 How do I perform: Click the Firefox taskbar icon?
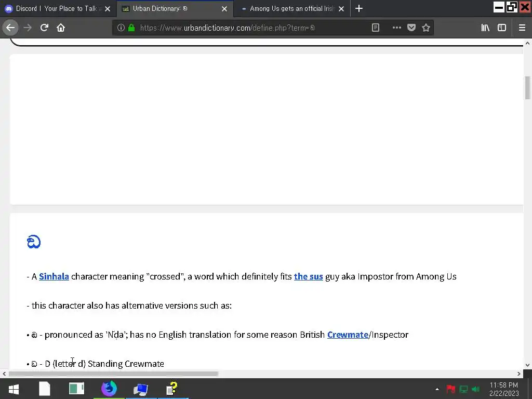[109, 389]
